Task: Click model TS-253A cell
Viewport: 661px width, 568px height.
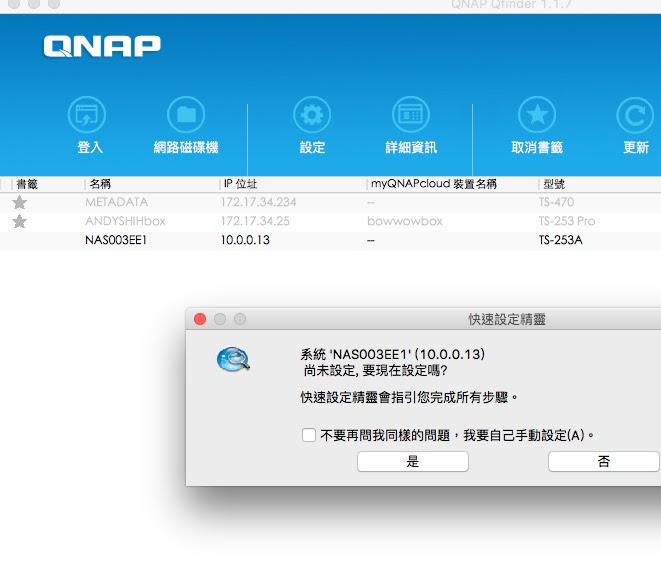Action: 561,240
